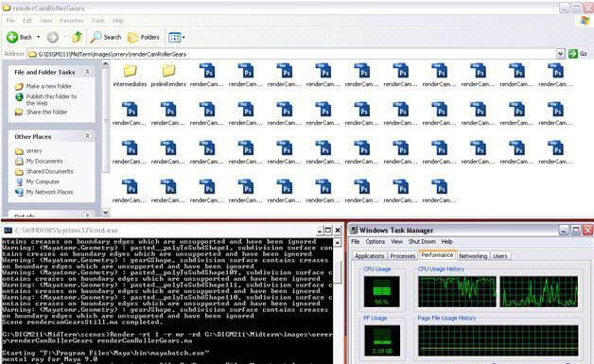The width and height of the screenshot is (594, 364).
Task: Open View menu in Task Manager
Action: pyautogui.click(x=396, y=242)
